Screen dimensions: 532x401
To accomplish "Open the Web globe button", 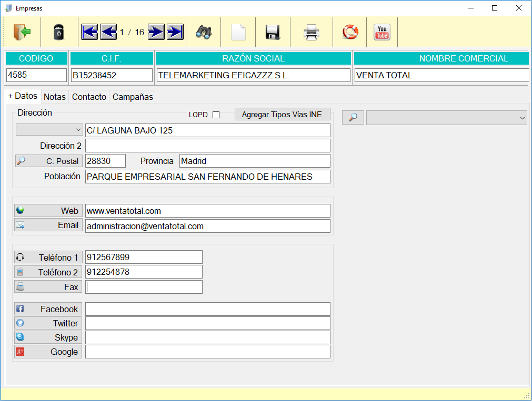I will click(x=48, y=211).
